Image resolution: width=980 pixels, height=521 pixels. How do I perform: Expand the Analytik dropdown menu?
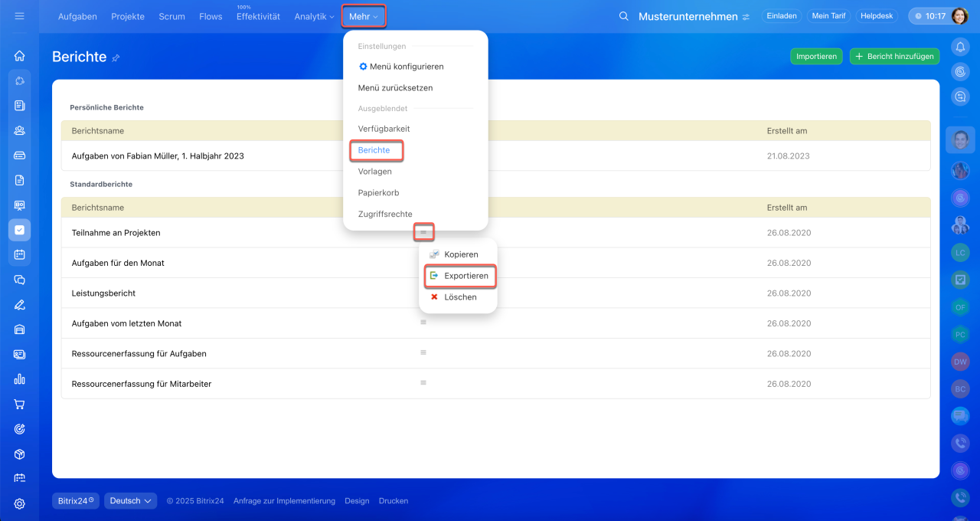point(314,16)
